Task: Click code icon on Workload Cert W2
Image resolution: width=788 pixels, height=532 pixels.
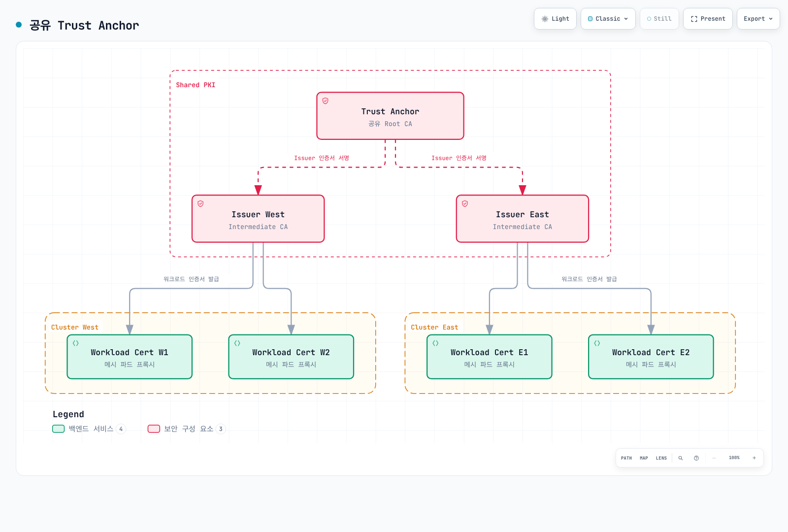Action: click(x=237, y=343)
